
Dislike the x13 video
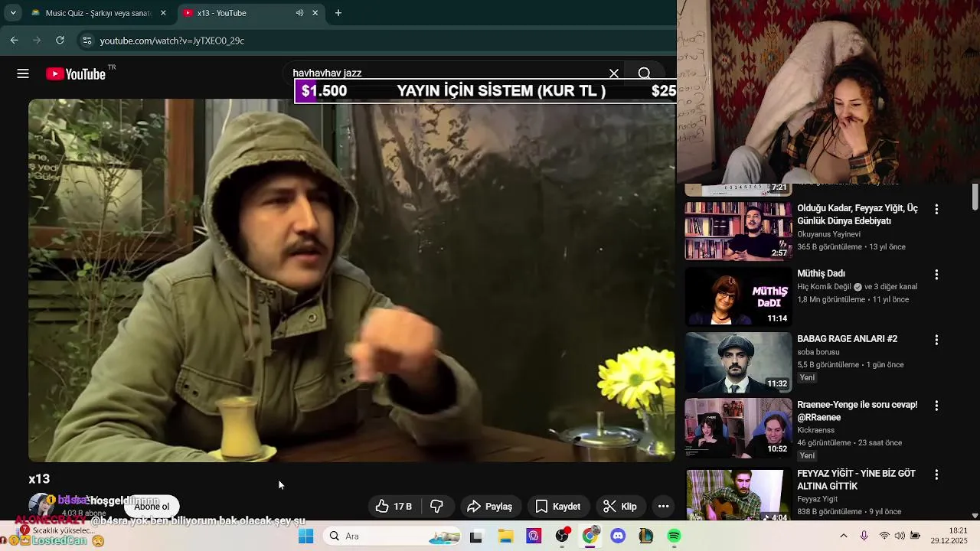pos(437,507)
